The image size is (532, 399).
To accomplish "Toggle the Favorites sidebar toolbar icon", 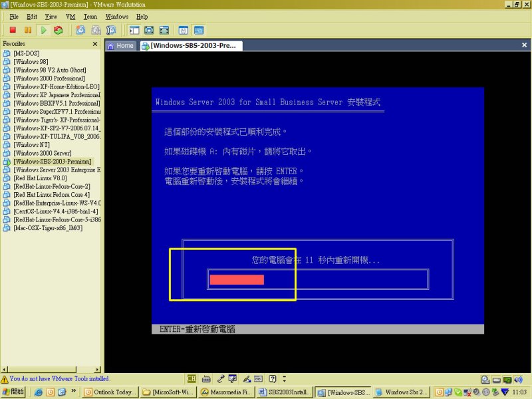I will click(x=134, y=30).
